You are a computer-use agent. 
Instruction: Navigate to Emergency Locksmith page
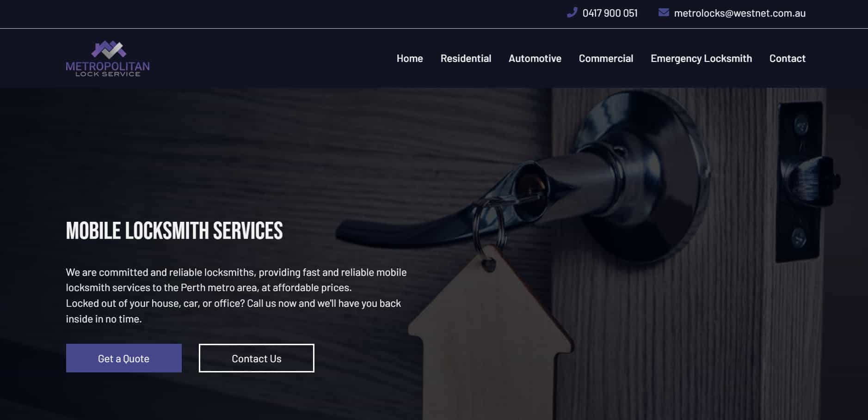pos(701,58)
